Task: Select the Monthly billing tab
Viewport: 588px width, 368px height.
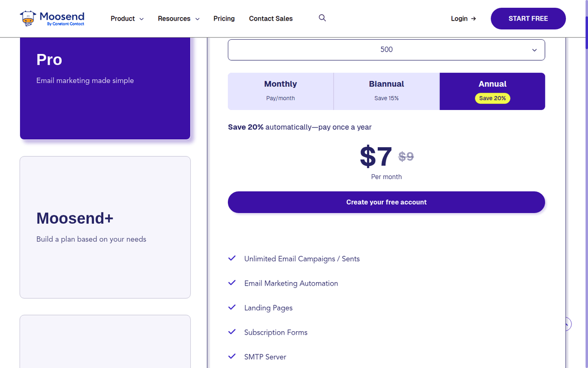Action: (281, 91)
